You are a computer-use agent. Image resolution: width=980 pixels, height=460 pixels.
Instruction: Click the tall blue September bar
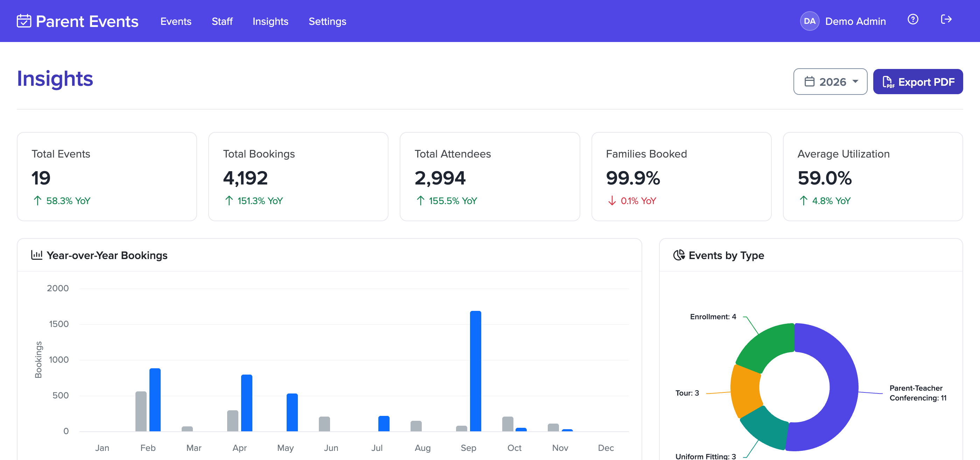pos(475,371)
